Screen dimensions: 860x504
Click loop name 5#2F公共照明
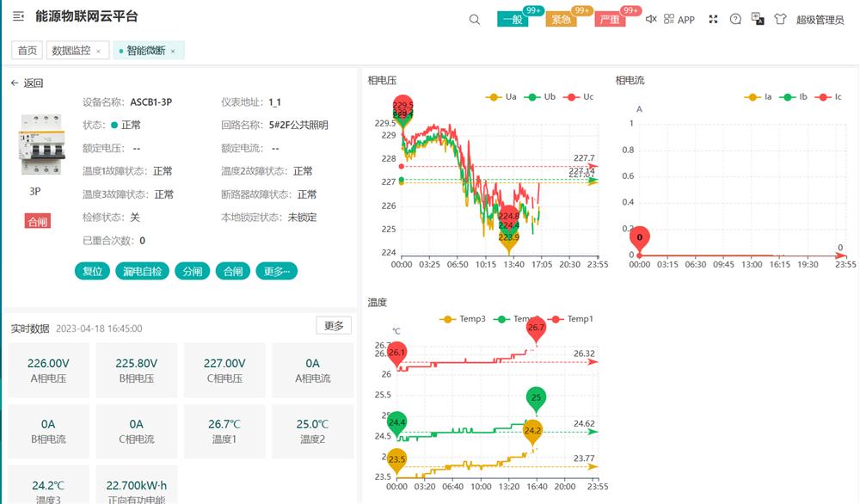point(298,125)
